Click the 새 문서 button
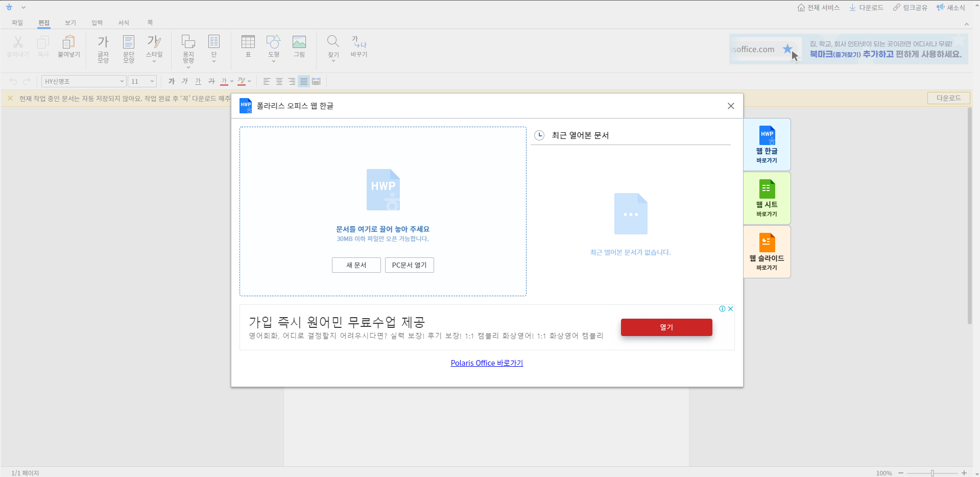The height and width of the screenshot is (477, 980). coord(356,265)
